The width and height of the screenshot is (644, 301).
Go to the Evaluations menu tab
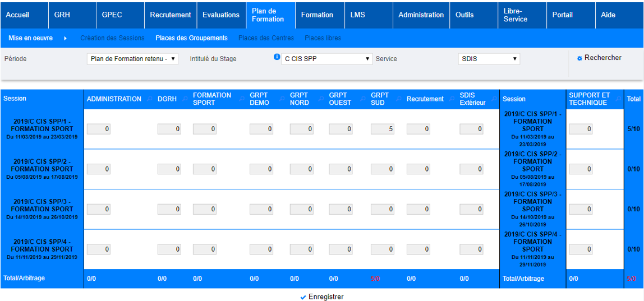[221, 15]
